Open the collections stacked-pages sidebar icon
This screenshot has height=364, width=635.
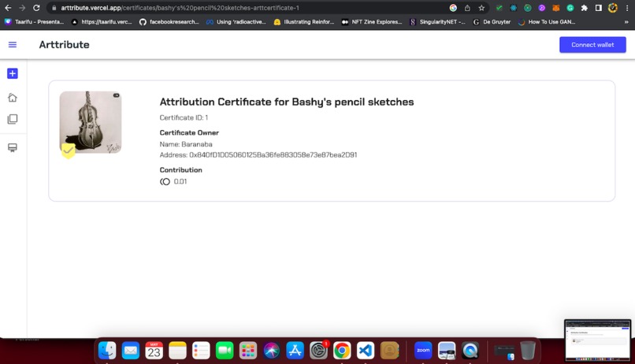(13, 119)
